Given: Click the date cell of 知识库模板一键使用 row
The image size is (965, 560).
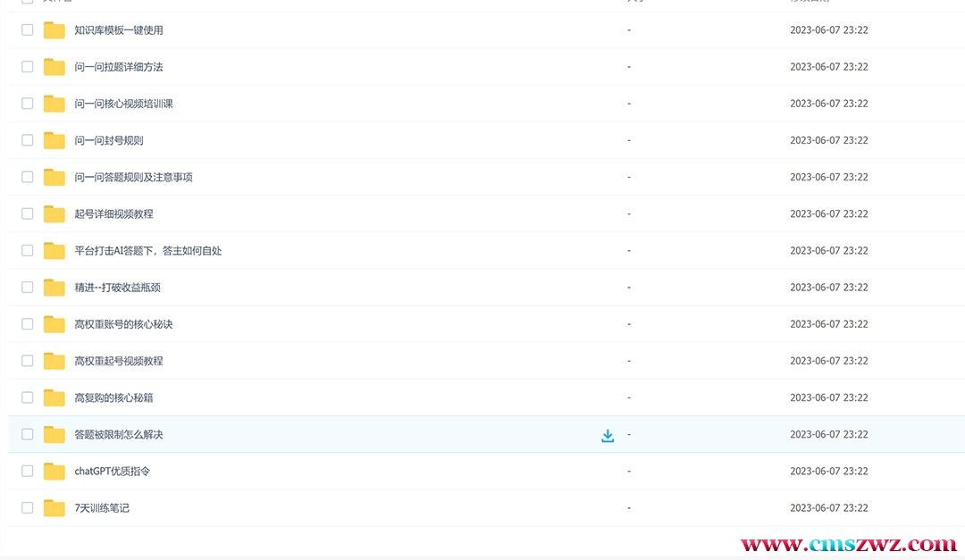Looking at the screenshot, I should (828, 30).
